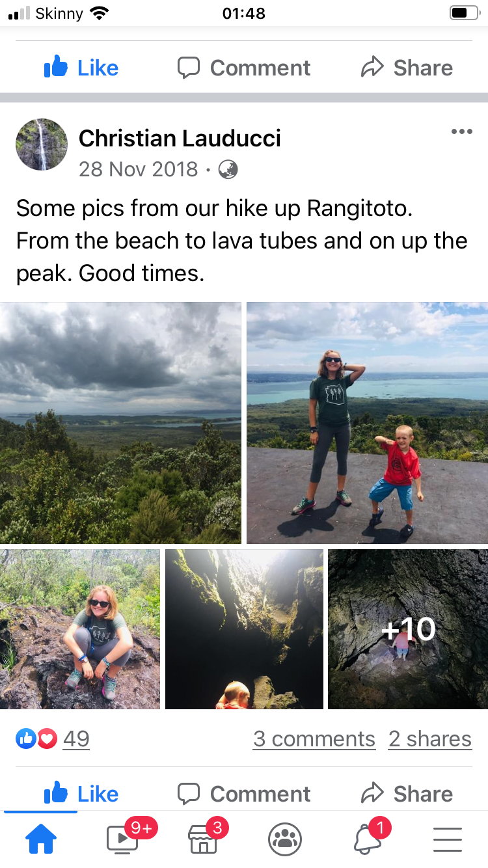Open the two kids posing on summit photo
The image size is (488, 868).
click(367, 423)
